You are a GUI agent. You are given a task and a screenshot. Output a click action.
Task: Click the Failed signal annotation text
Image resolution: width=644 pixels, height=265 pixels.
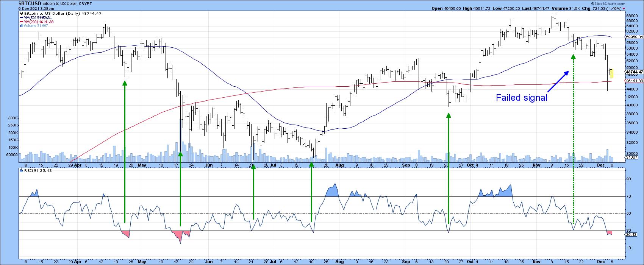(x=522, y=98)
